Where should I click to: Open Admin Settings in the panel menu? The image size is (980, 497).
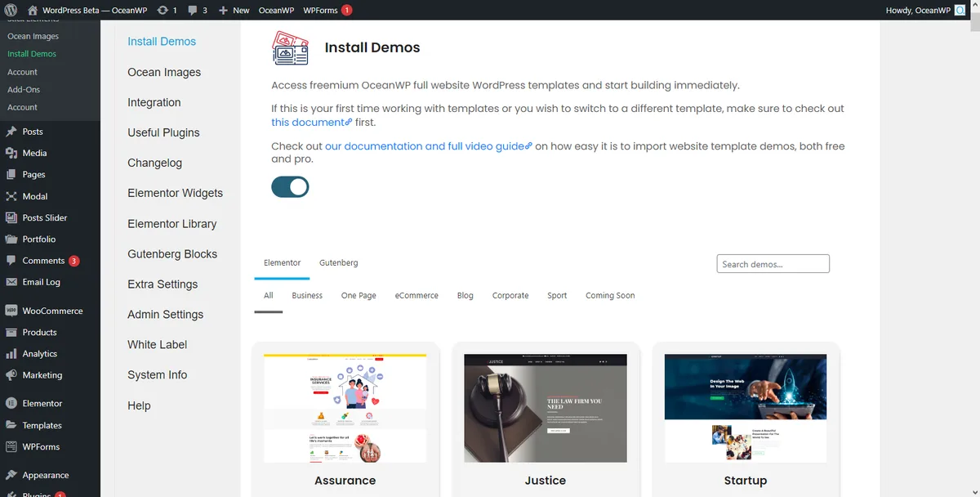165,314
